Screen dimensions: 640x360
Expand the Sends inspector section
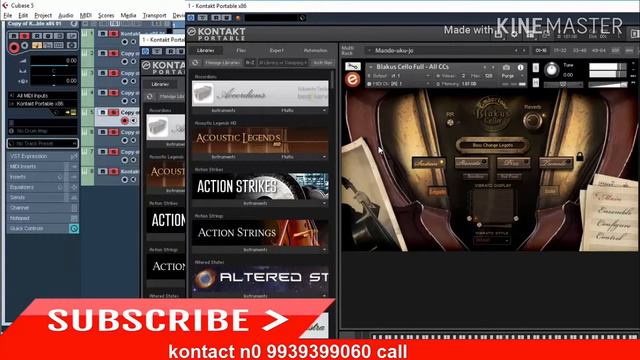[42, 198]
